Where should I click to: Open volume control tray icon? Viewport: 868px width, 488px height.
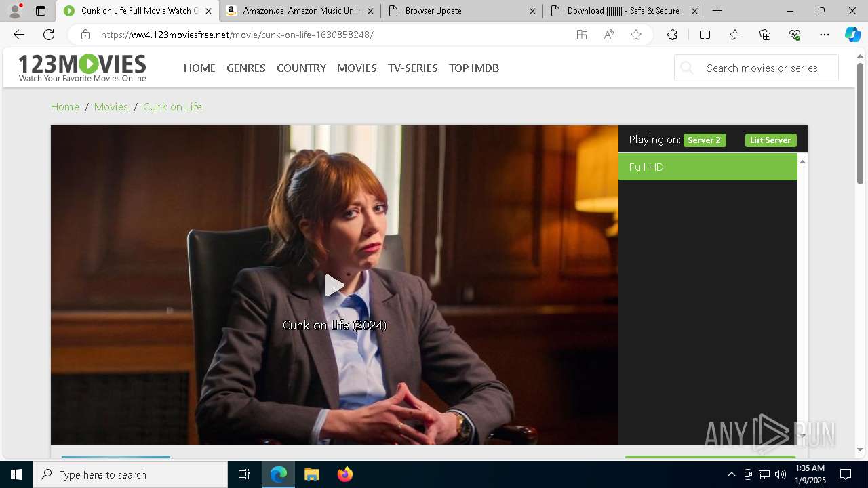pyautogui.click(x=781, y=474)
